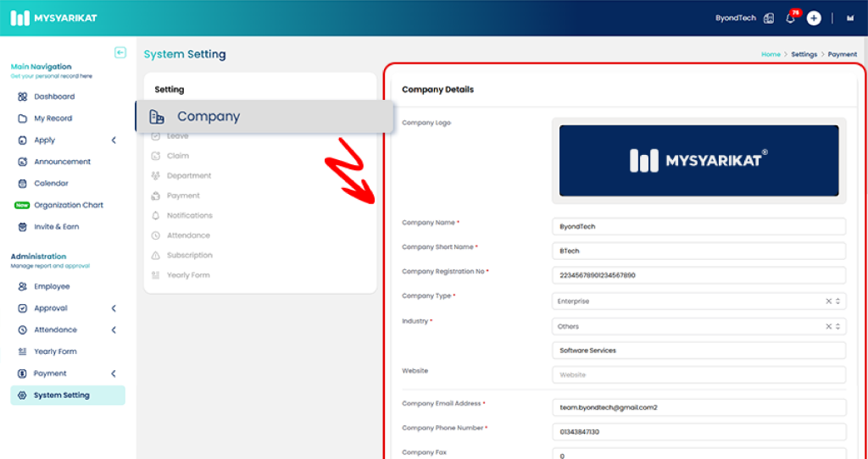Clear the Company Type Enterprise selection
Viewport: 868px width, 459px height.
tap(829, 301)
